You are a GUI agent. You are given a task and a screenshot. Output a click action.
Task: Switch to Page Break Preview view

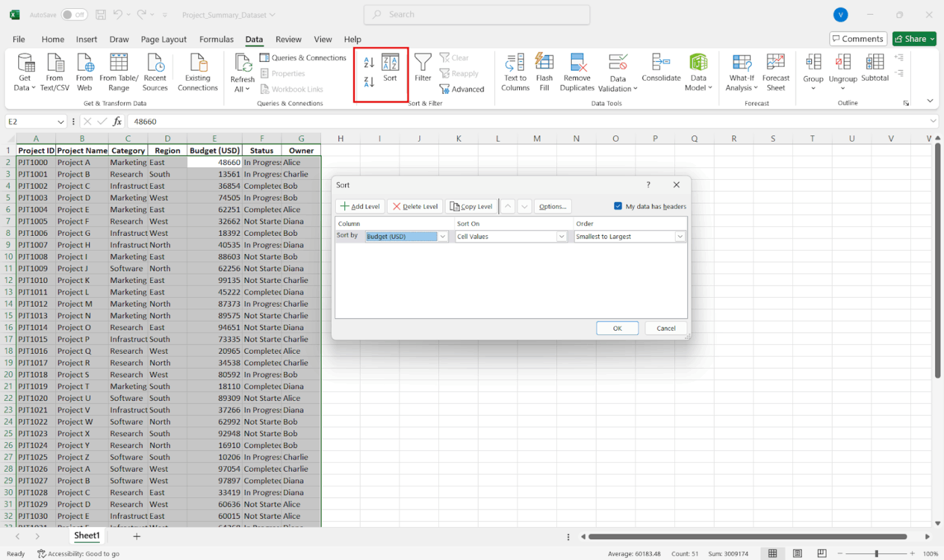[x=821, y=553]
